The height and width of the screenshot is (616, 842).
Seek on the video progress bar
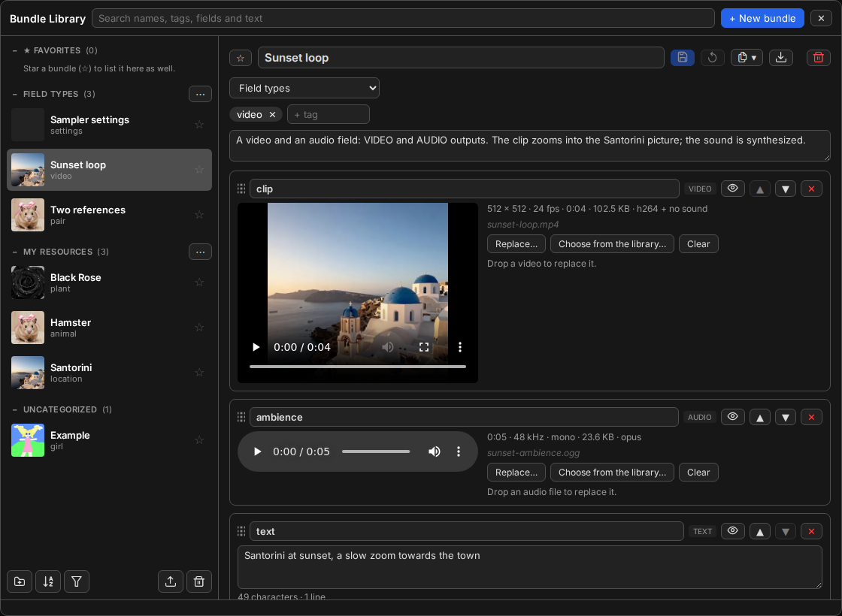click(358, 367)
